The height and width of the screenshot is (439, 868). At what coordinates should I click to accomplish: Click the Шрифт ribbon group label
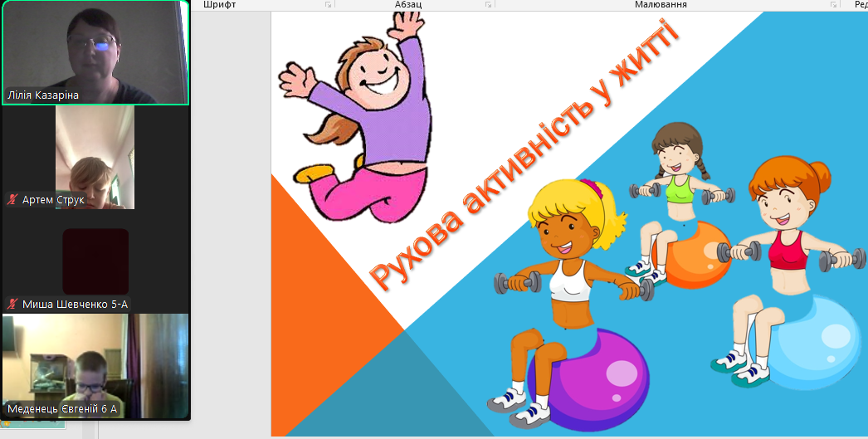tap(220, 4)
